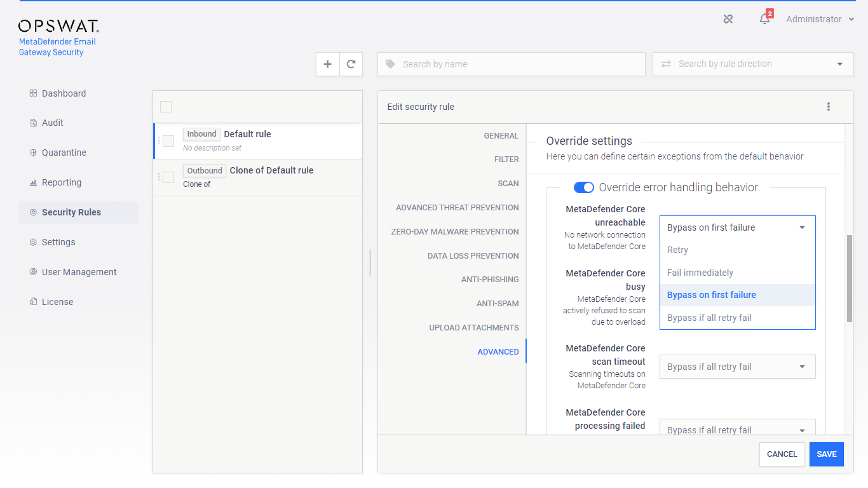This screenshot has width=868, height=488.
Task: Click the Security Rules shield icon
Action: tap(33, 212)
